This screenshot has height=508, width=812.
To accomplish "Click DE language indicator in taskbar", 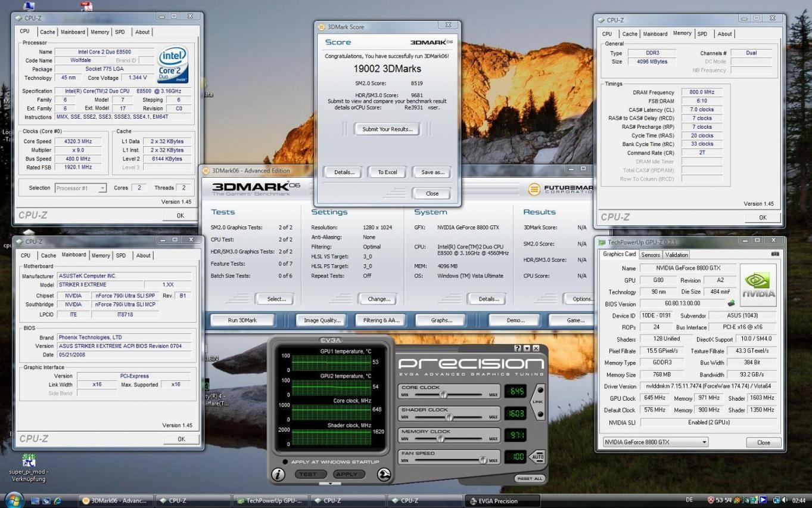I will 689,500.
